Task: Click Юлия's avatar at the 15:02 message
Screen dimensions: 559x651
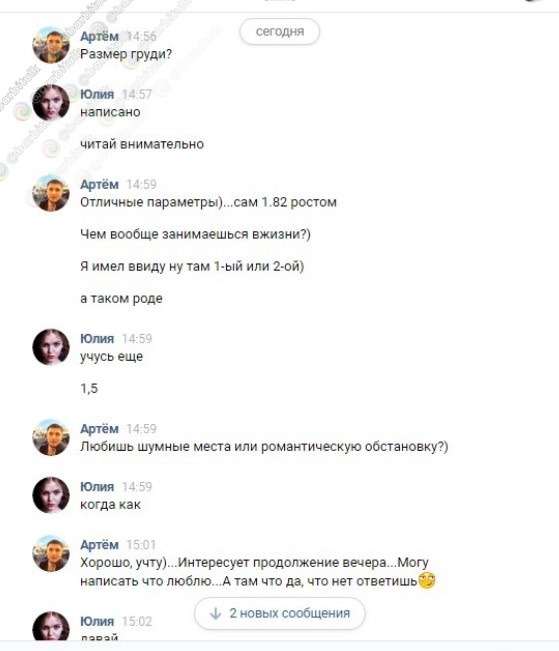Action: click(x=51, y=626)
